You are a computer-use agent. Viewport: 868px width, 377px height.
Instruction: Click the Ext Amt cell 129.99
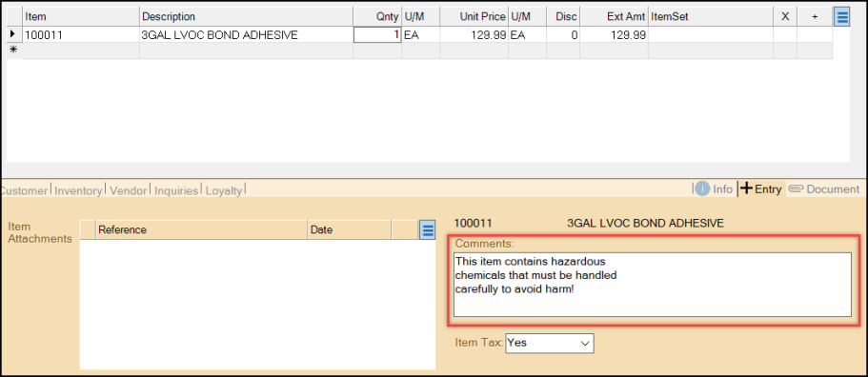614,35
